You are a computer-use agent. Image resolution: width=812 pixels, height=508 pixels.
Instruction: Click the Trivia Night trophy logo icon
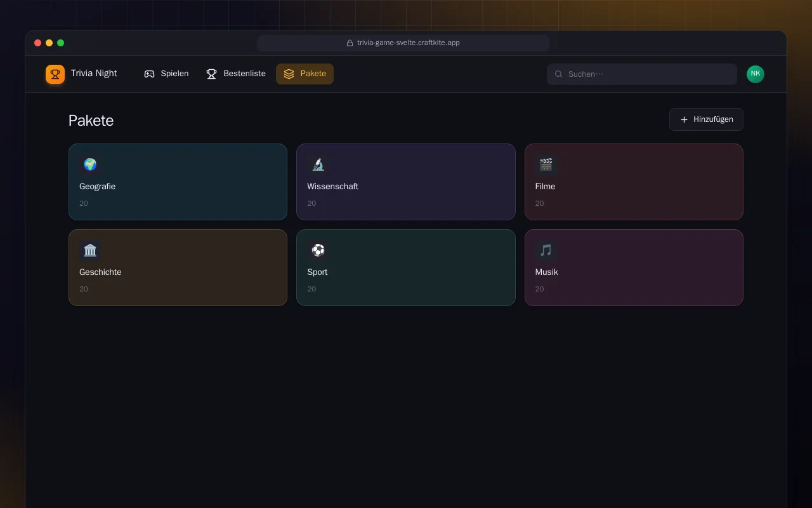pos(55,74)
